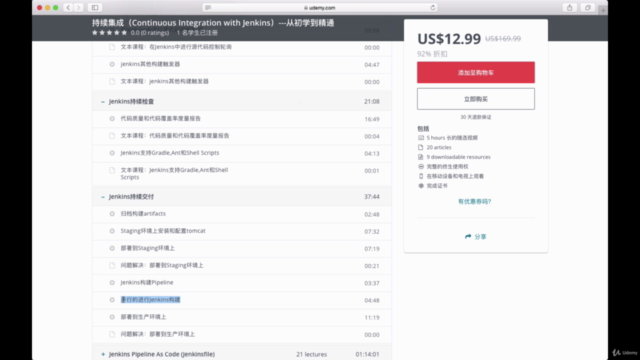This screenshot has height=360, width=640.
Task: Show all tabs overview icon
Action: [x=588, y=7]
